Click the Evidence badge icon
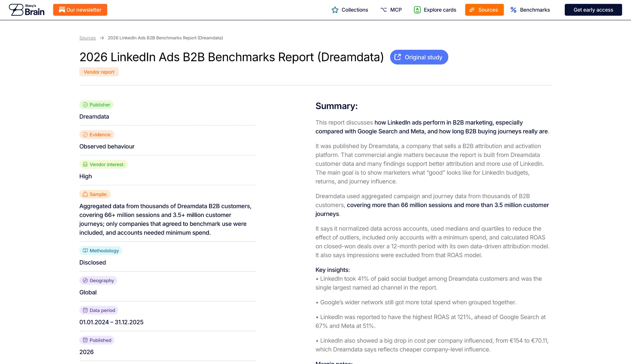631x364 pixels. (85, 134)
